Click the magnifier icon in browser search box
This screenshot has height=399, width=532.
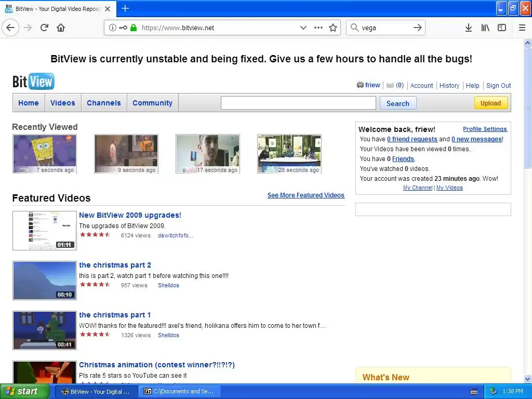click(354, 28)
